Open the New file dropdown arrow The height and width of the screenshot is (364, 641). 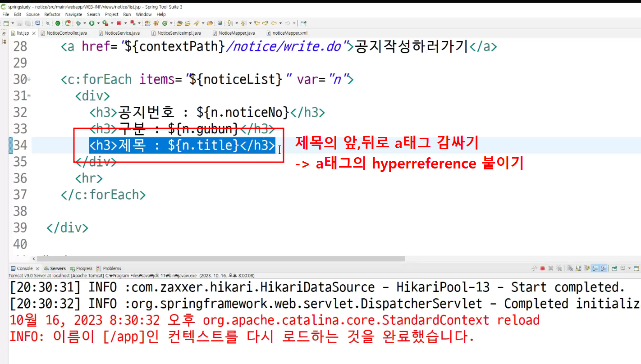(x=13, y=23)
